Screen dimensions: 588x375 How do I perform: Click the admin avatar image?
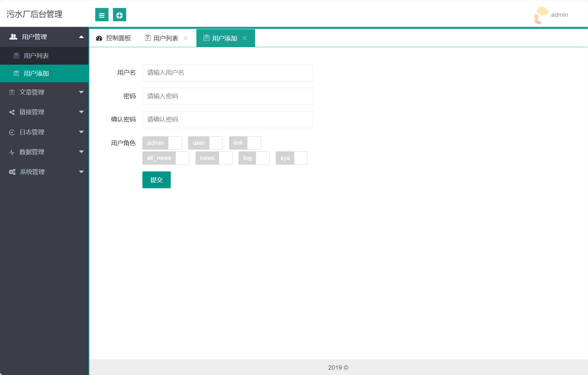point(541,15)
